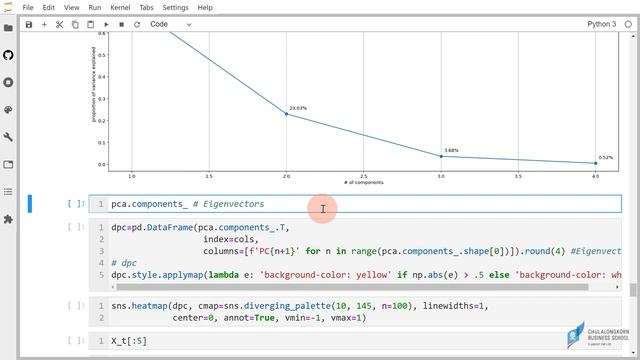Click the horizontal scrollbar of dpc cell

(352, 287)
